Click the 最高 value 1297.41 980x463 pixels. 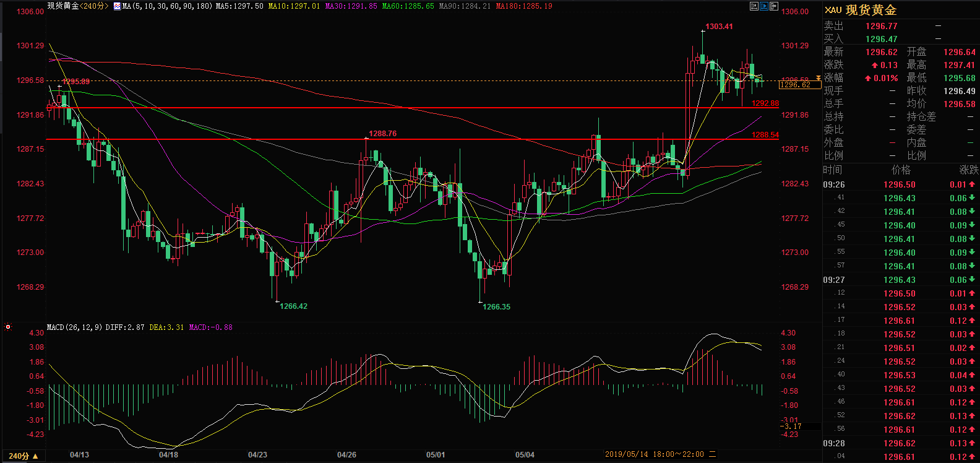(959, 65)
